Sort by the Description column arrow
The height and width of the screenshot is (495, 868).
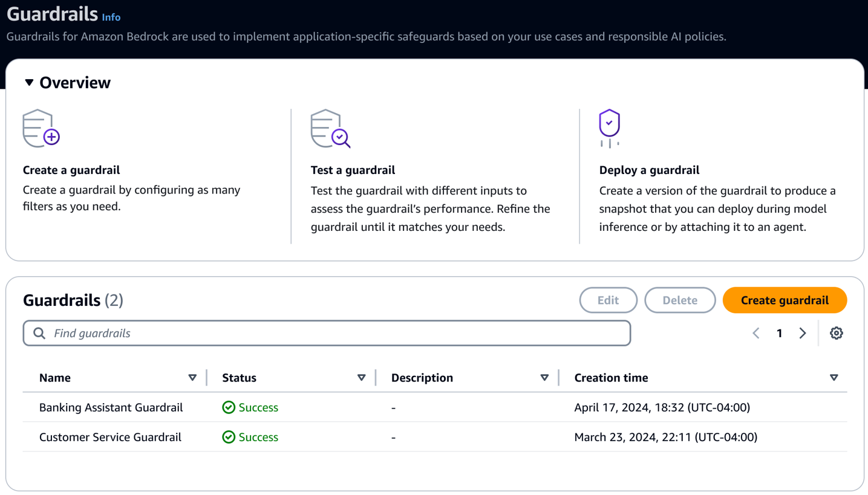pyautogui.click(x=544, y=378)
